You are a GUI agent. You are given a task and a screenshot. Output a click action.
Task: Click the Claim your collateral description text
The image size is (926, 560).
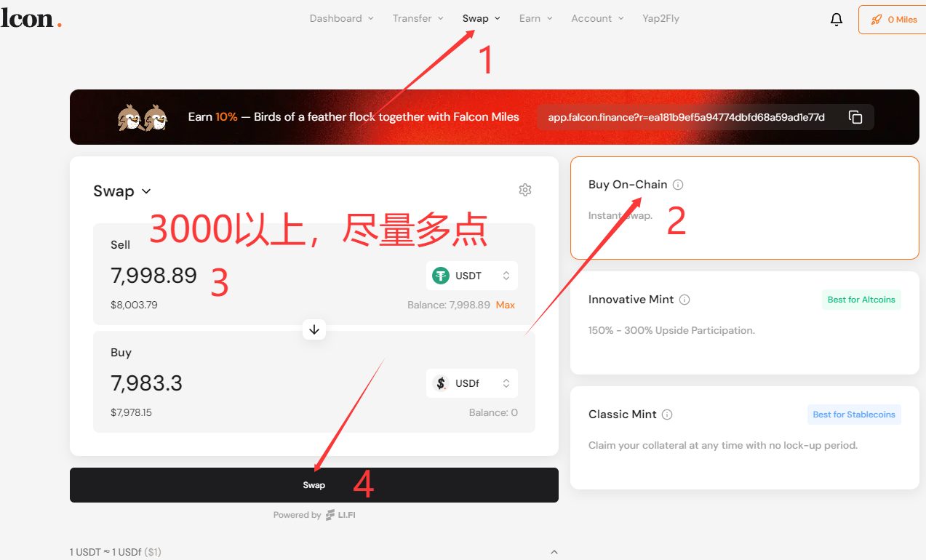(x=723, y=445)
